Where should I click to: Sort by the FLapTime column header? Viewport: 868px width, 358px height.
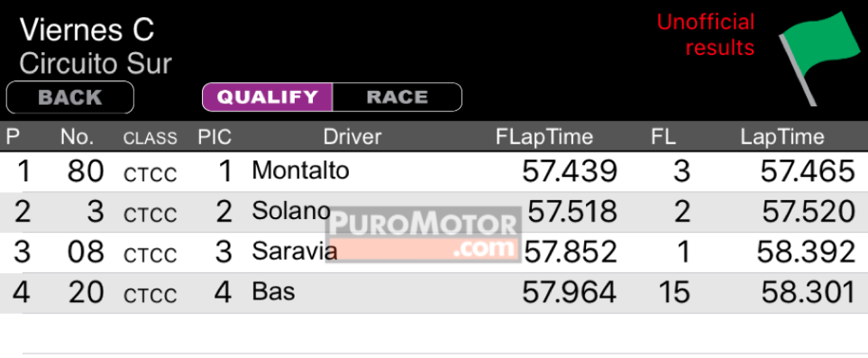544,137
